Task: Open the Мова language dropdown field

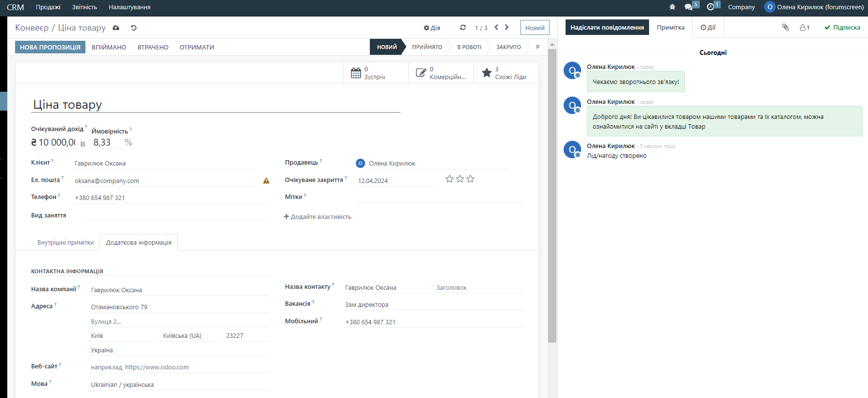Action: pyautogui.click(x=179, y=384)
